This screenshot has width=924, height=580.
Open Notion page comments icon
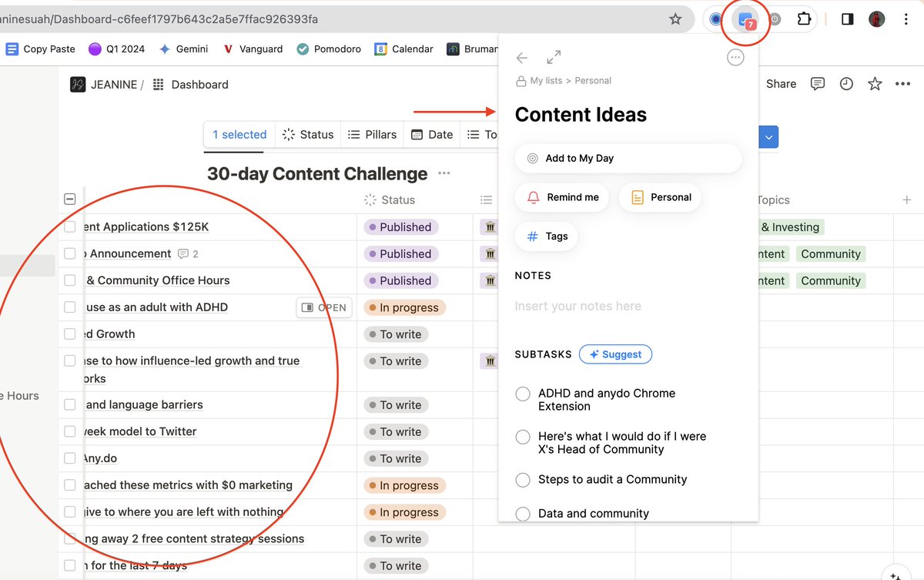(818, 84)
